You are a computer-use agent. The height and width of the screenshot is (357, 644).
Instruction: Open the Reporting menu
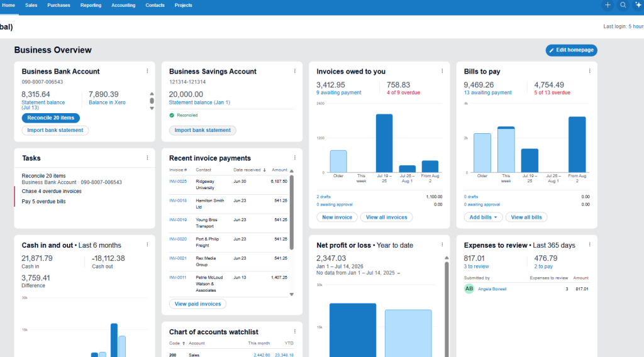pyautogui.click(x=91, y=5)
